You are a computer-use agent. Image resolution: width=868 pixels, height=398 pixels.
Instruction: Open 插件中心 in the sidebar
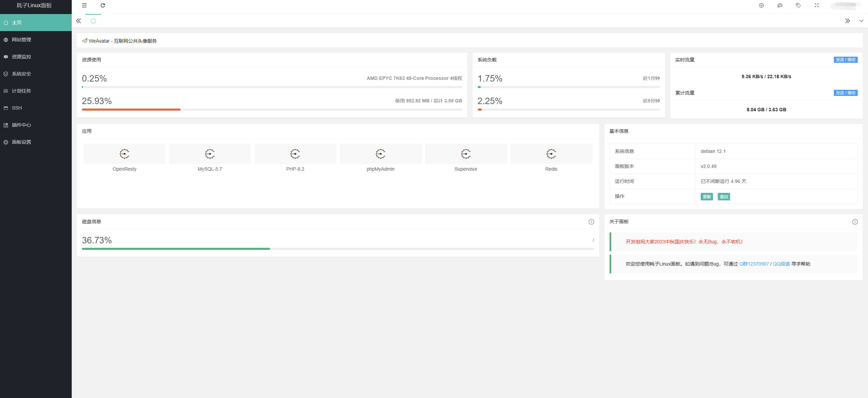pyautogui.click(x=22, y=125)
